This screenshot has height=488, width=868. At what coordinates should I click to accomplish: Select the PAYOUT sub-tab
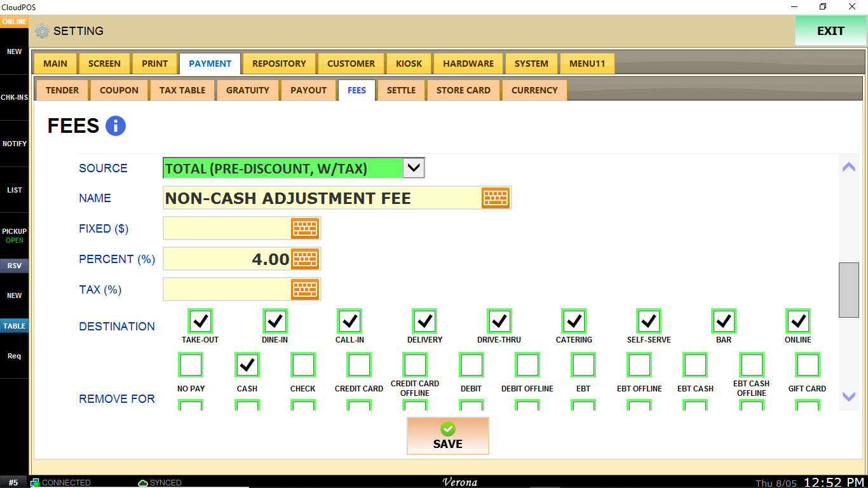click(308, 90)
